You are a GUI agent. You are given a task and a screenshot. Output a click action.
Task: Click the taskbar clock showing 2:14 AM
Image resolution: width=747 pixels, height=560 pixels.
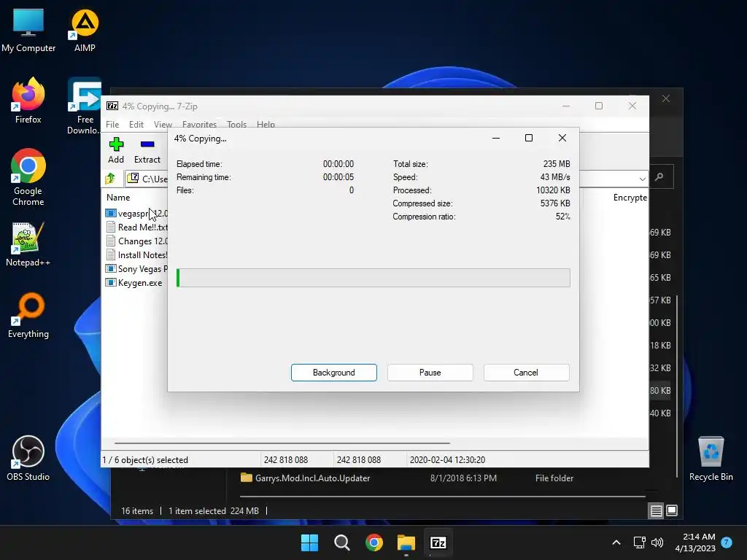[x=695, y=542]
